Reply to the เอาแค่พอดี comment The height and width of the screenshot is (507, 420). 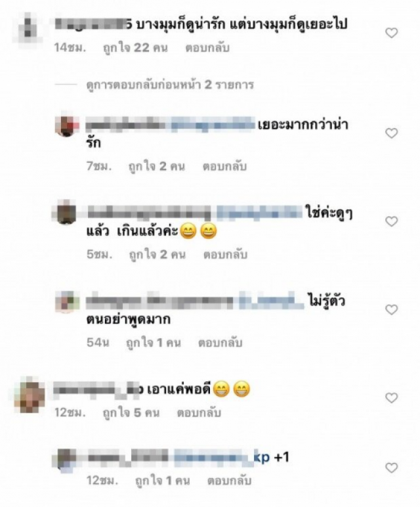tap(199, 413)
